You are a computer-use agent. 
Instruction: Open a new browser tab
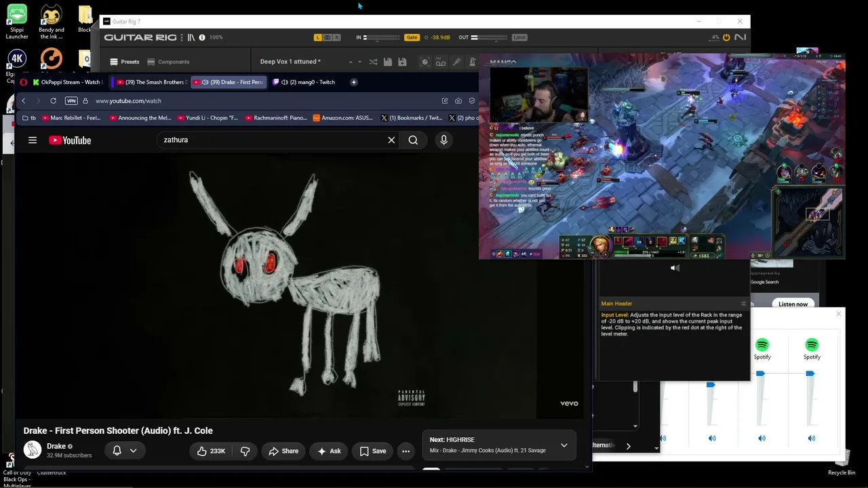[353, 82]
